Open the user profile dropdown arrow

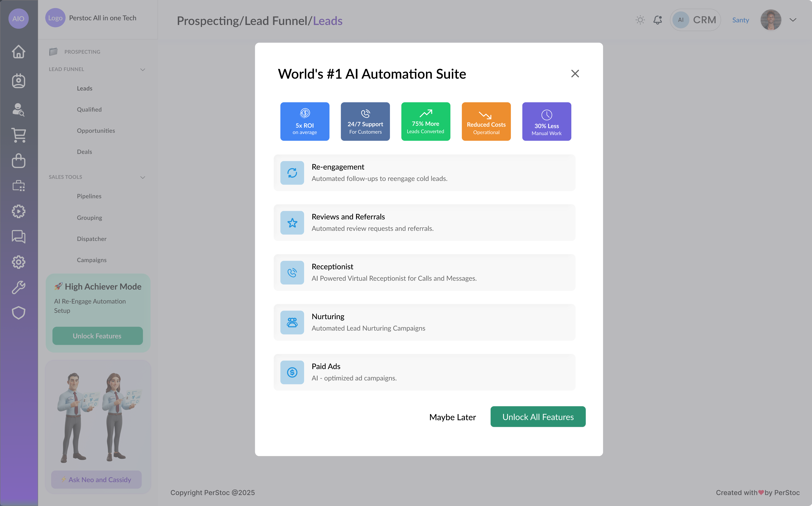pyautogui.click(x=793, y=20)
